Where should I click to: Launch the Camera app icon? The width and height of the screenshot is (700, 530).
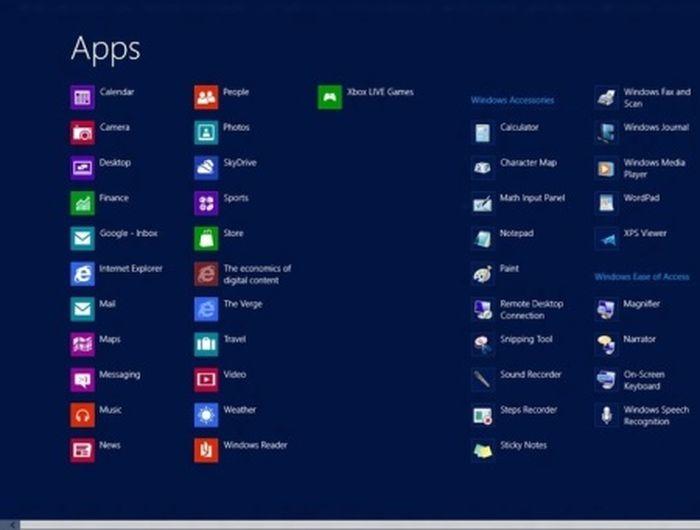coord(83,133)
